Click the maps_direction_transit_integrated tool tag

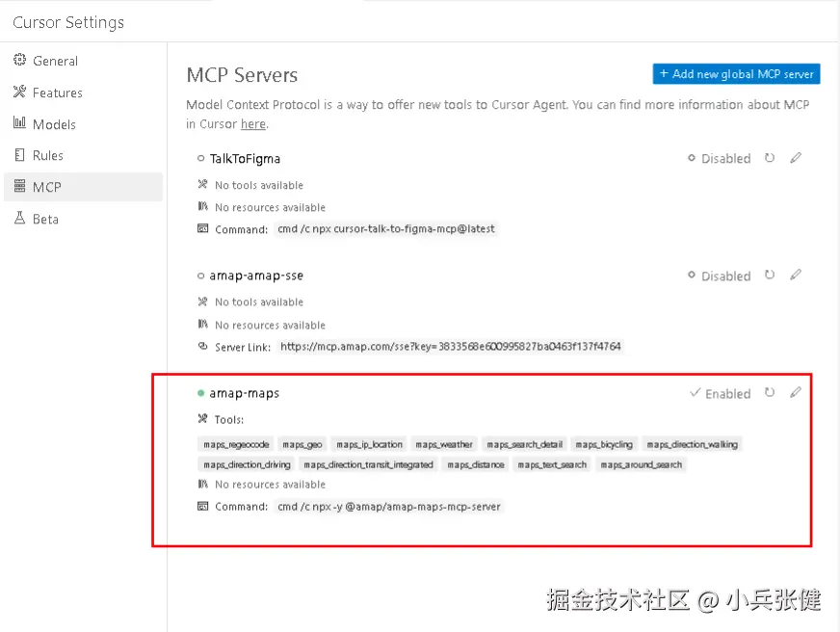click(x=368, y=464)
